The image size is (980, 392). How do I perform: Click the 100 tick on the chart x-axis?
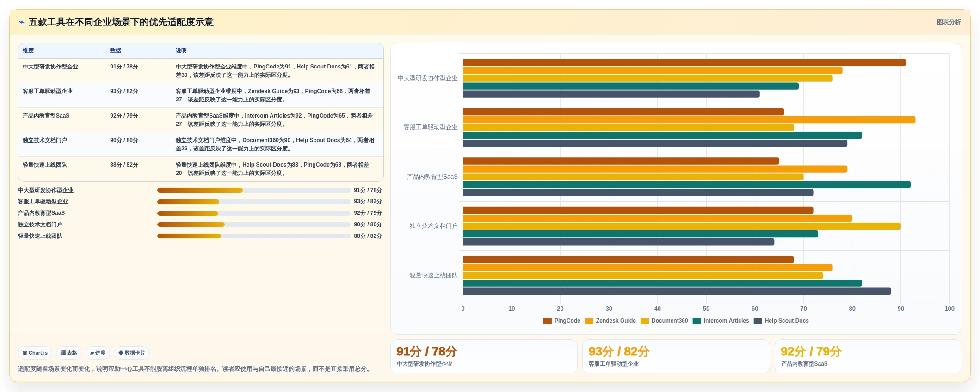point(949,309)
